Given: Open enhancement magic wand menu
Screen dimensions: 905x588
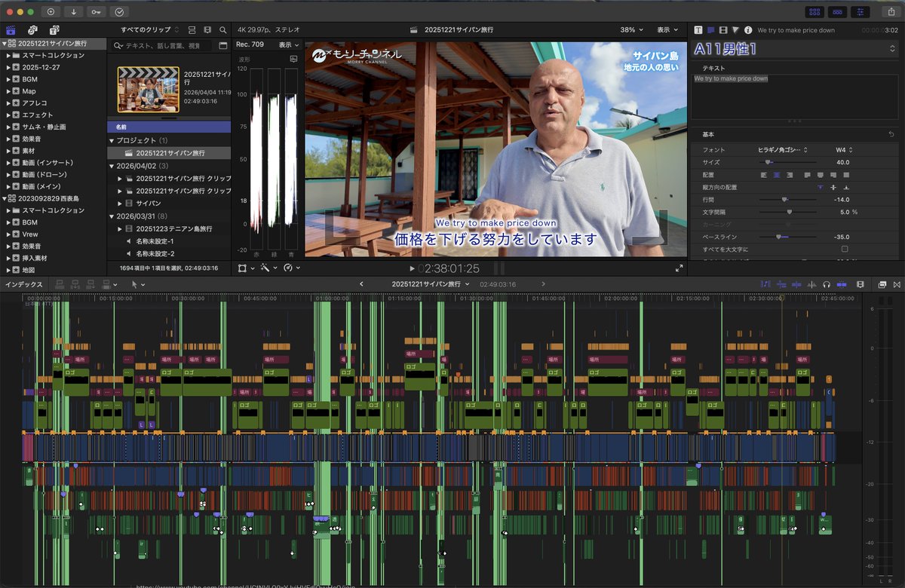Looking at the screenshot, I should pos(268,268).
